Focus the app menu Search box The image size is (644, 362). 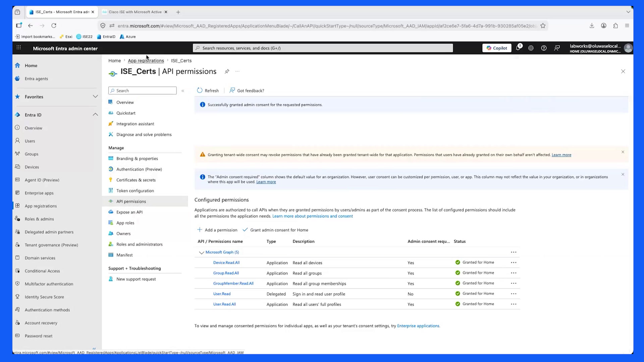click(143, 90)
